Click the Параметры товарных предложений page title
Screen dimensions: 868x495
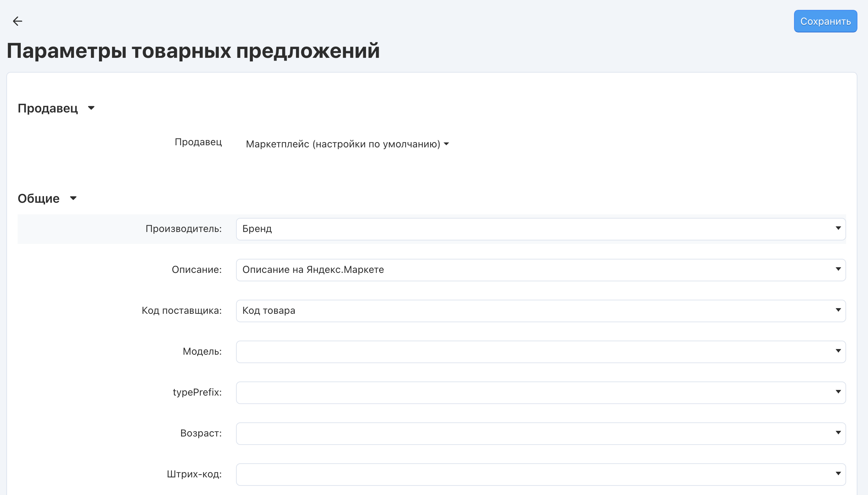click(193, 51)
